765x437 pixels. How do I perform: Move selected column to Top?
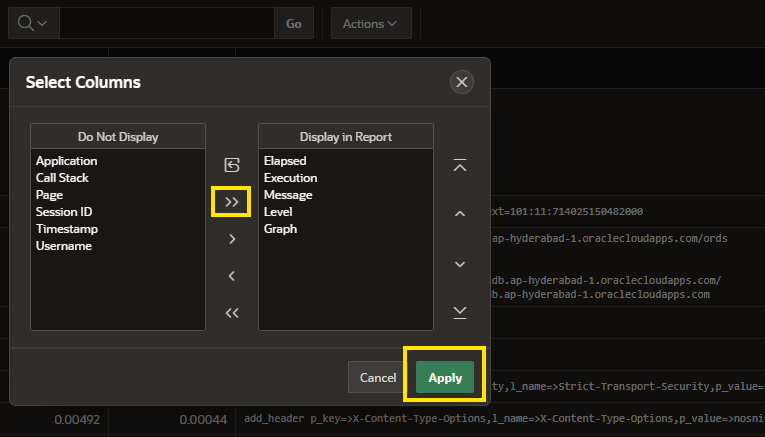point(460,165)
